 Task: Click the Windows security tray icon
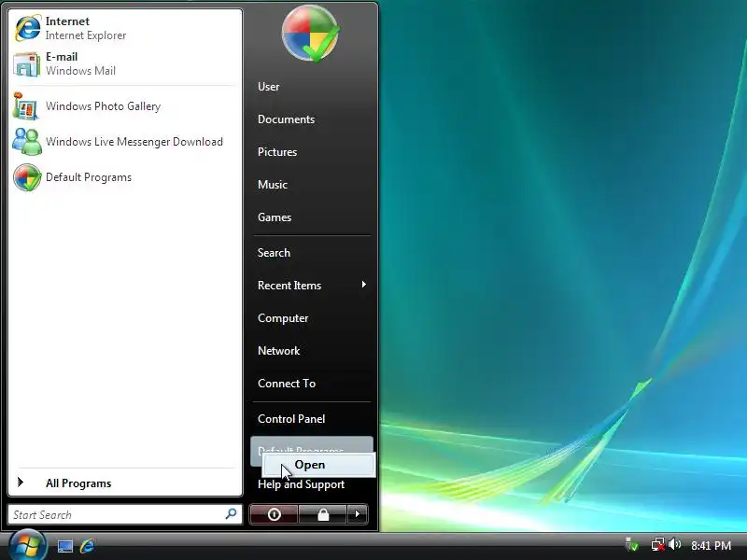pyautogui.click(x=632, y=544)
